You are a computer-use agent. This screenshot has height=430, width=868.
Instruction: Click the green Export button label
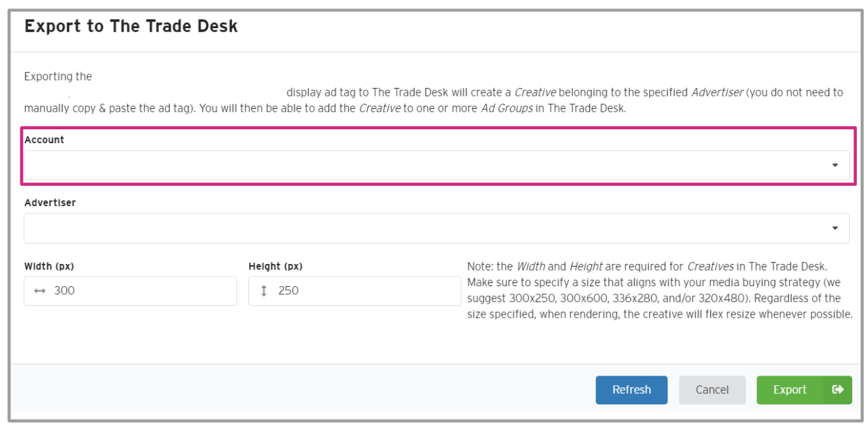coord(789,390)
